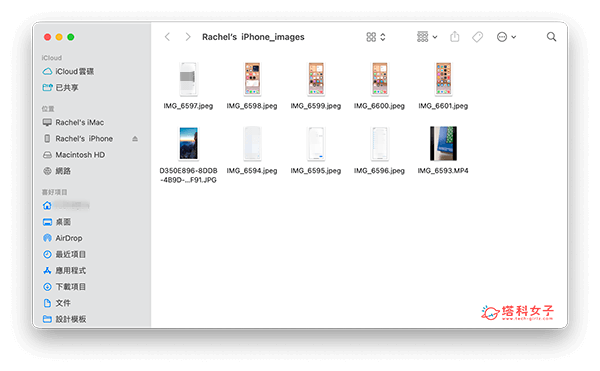Select the D350E896 JPG photo thumbnail
Image resolution: width=600 pixels, height=371 pixels.
(x=188, y=143)
